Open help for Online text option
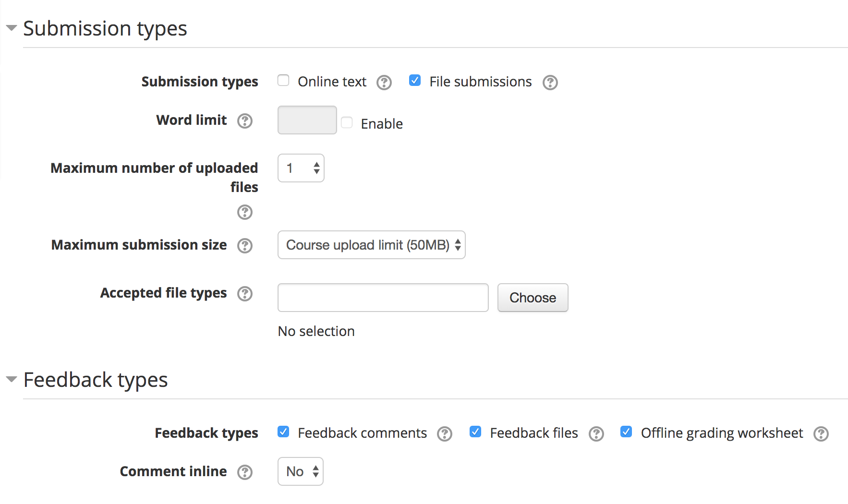The image size is (848, 504). pyautogui.click(x=384, y=83)
